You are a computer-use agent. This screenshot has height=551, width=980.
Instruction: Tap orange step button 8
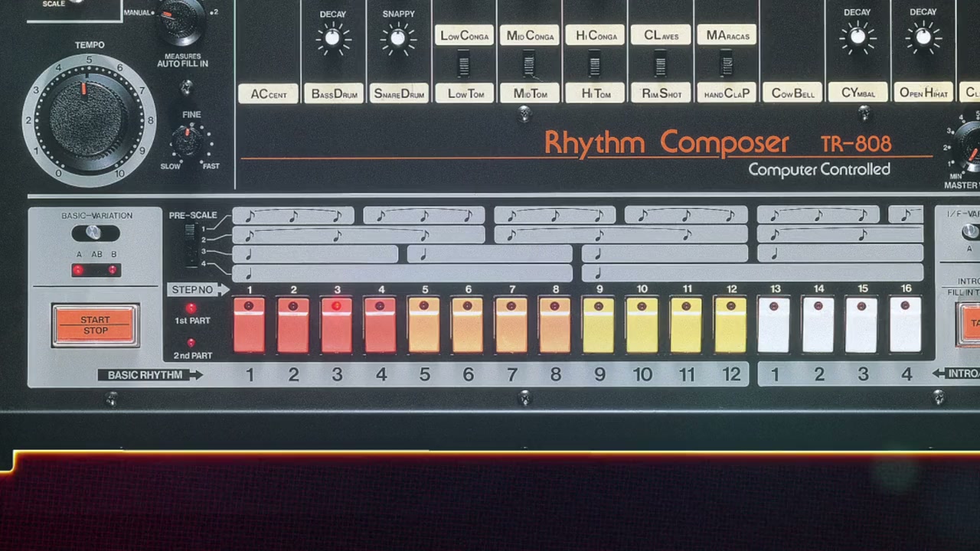[555, 325]
